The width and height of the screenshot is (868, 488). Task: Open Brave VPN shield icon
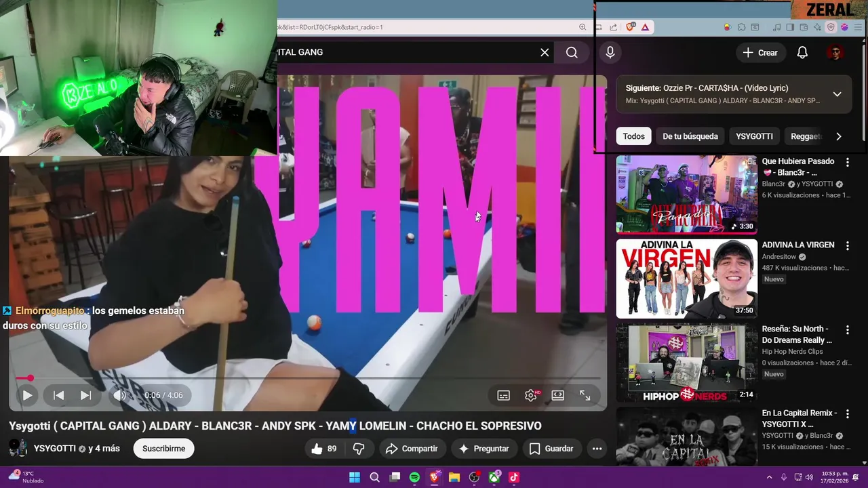coord(831,27)
